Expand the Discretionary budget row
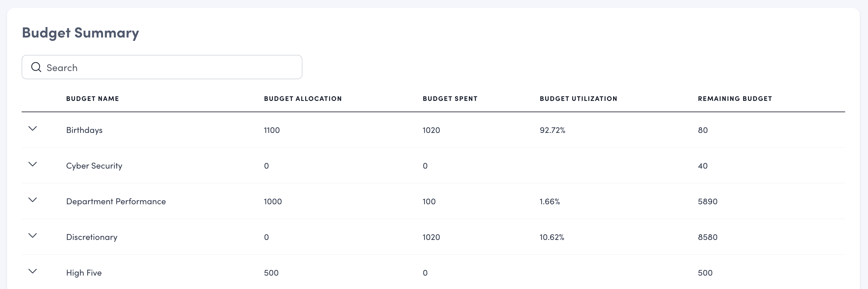Screen dimensions: 868x289 click(33, 236)
